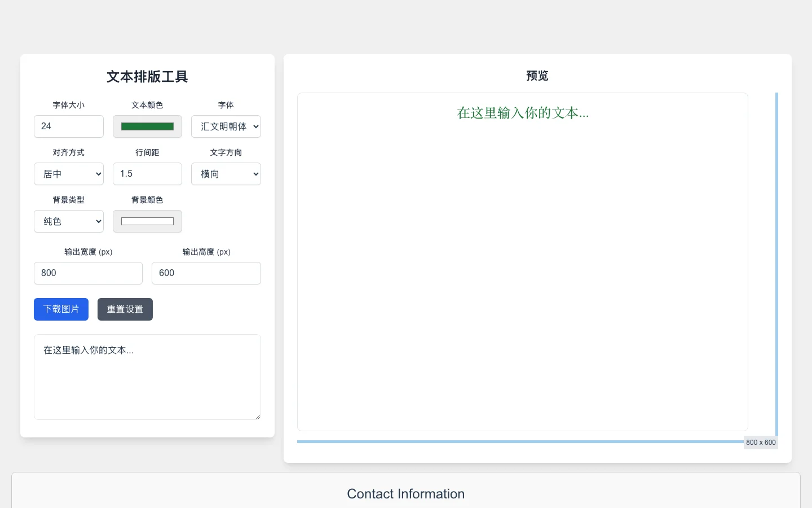The image size is (812, 508).
Task: Click the 800 x 600 size label
Action: pos(761,443)
